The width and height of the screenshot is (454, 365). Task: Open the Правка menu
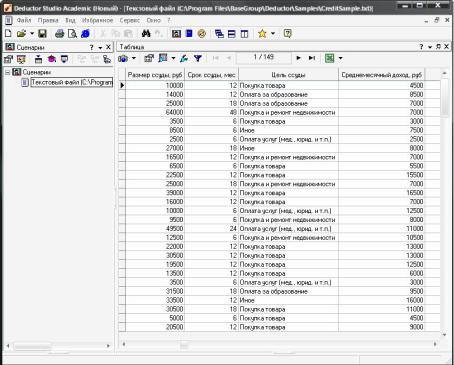pyautogui.click(x=48, y=20)
